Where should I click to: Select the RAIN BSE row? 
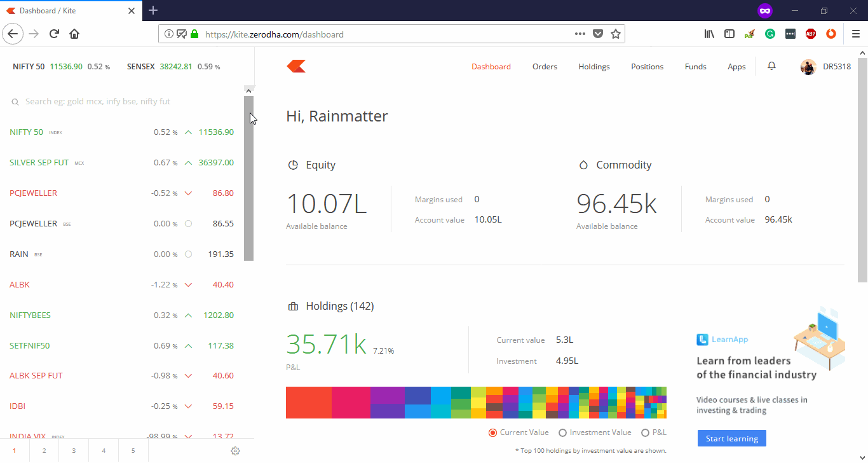122,254
